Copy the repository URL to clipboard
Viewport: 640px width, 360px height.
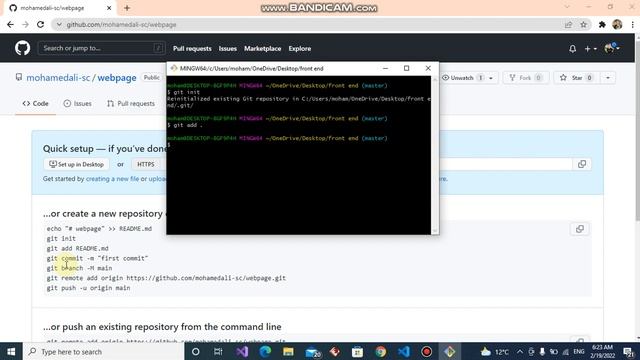click(582, 164)
